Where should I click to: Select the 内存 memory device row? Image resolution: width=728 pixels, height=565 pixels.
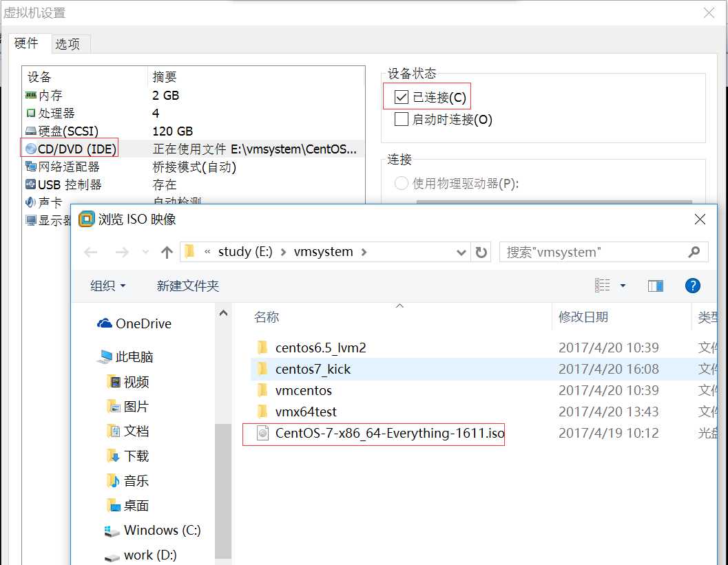(x=193, y=96)
